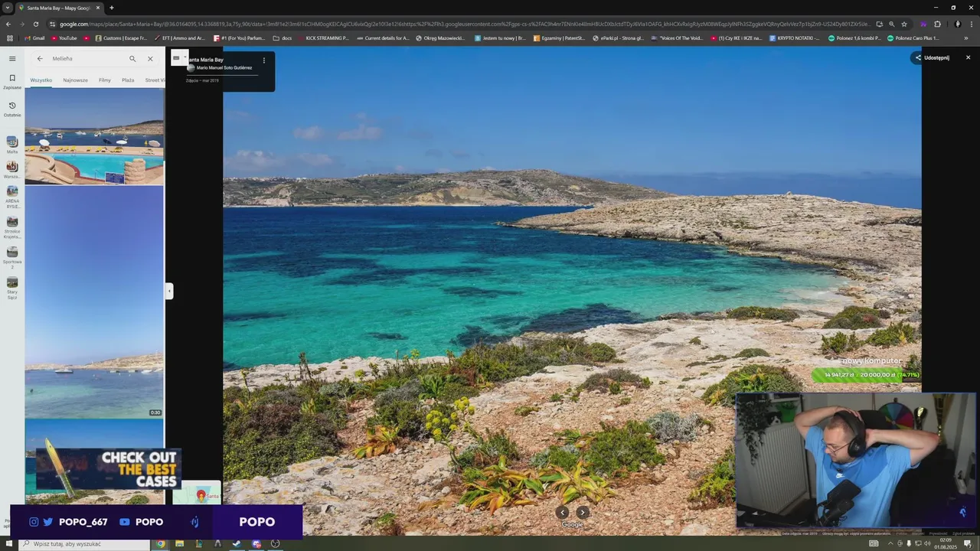Click the magnifier search icon in Maps

pos(132,58)
